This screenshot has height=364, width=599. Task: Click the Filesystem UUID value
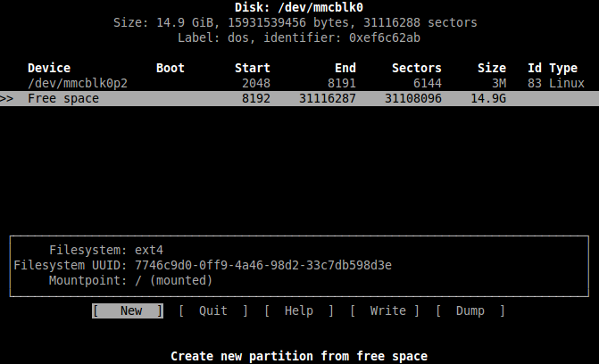263,266
